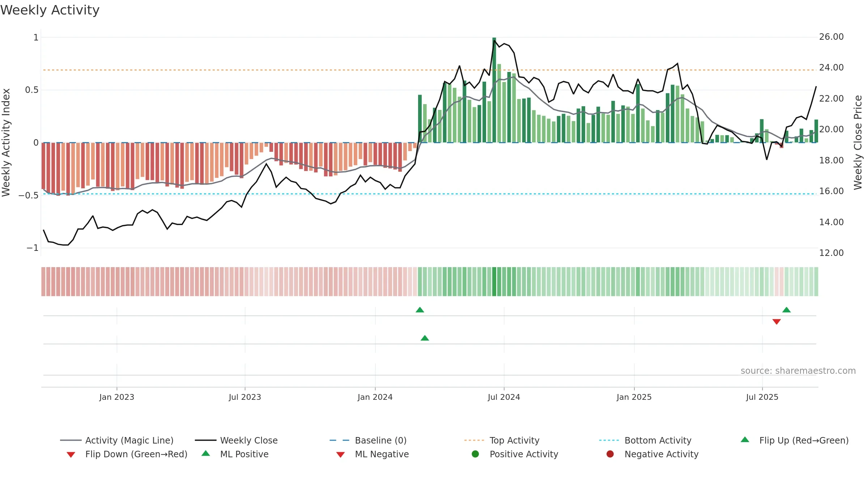Screen dimensions: 868x488
Task: Click the source: sharemaestro.com text
Action: 798,371
